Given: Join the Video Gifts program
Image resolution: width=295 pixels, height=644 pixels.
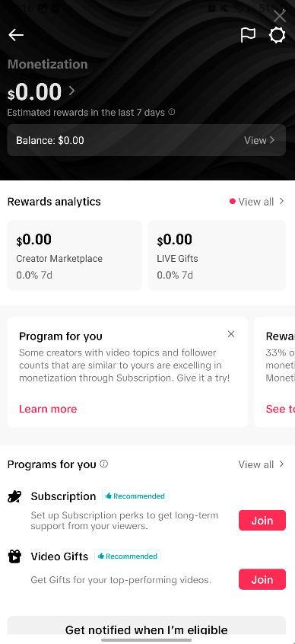Looking at the screenshot, I should tap(262, 579).
